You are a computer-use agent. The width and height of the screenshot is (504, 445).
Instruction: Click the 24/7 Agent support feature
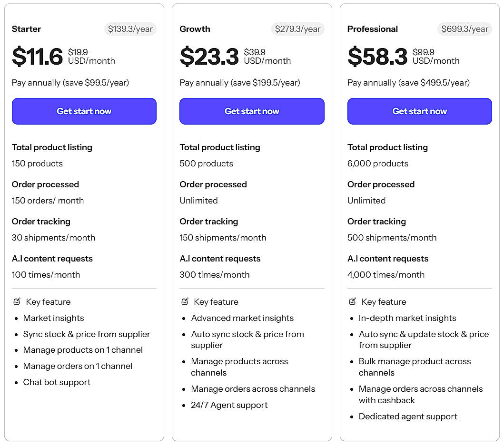point(229,405)
